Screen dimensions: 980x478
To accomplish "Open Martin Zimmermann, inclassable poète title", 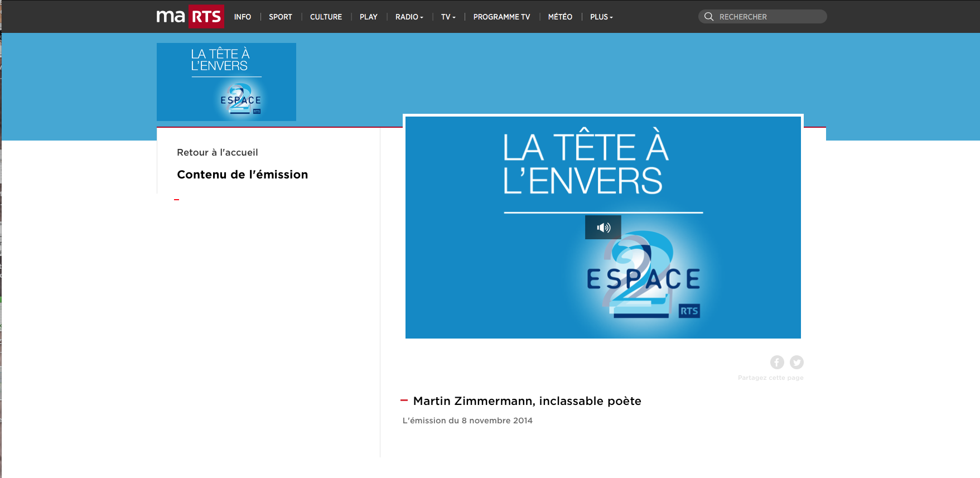I will click(x=527, y=401).
